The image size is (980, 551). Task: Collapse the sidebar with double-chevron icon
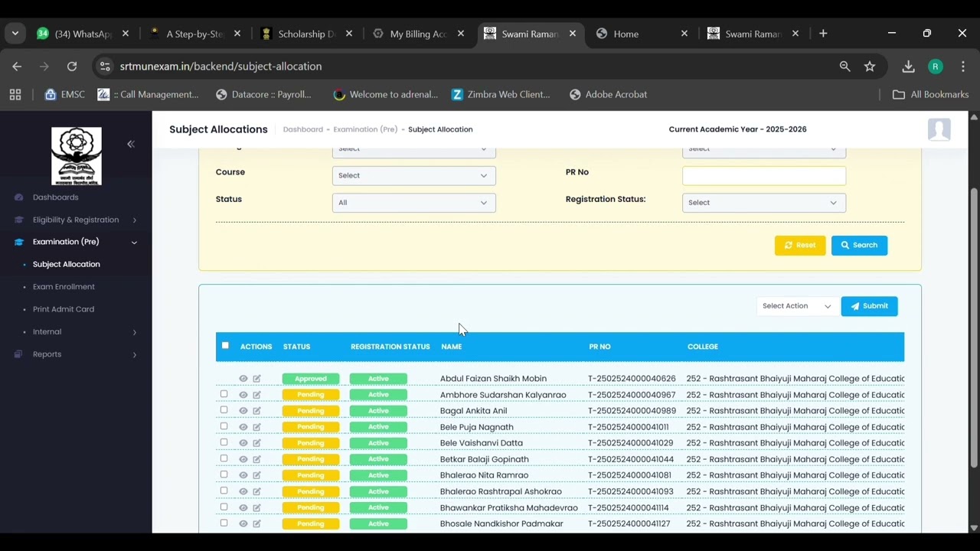point(131,144)
